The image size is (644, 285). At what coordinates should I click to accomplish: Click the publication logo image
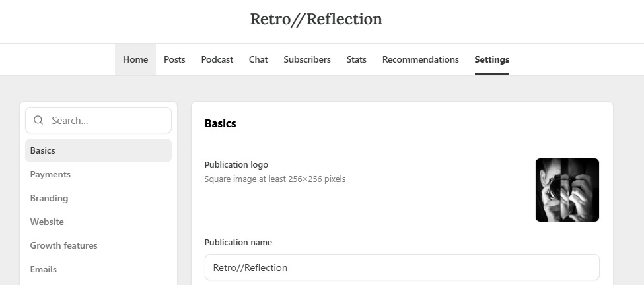coord(567,190)
